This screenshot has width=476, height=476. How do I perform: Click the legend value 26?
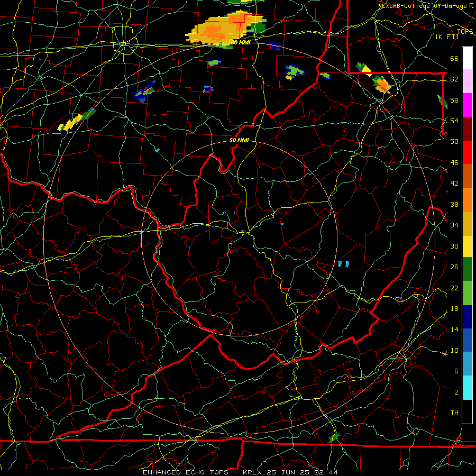tap(454, 267)
